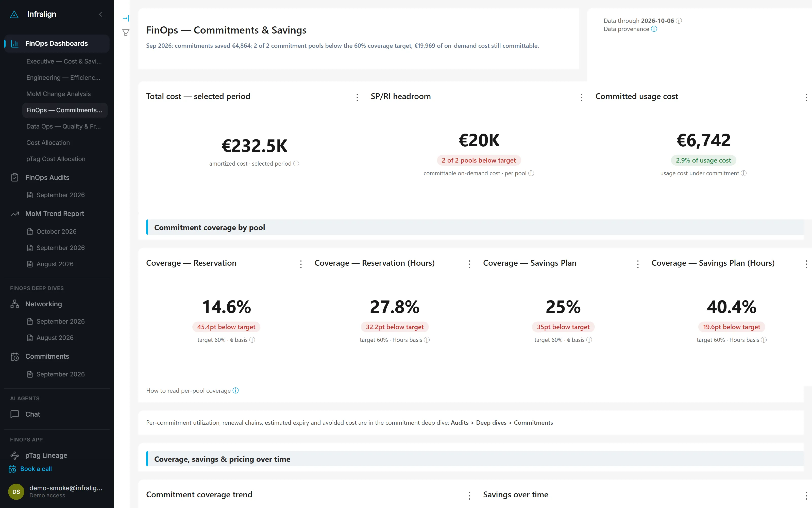Click the 45.4pt below target badge
Viewport: 812px width, 508px height.
point(226,327)
